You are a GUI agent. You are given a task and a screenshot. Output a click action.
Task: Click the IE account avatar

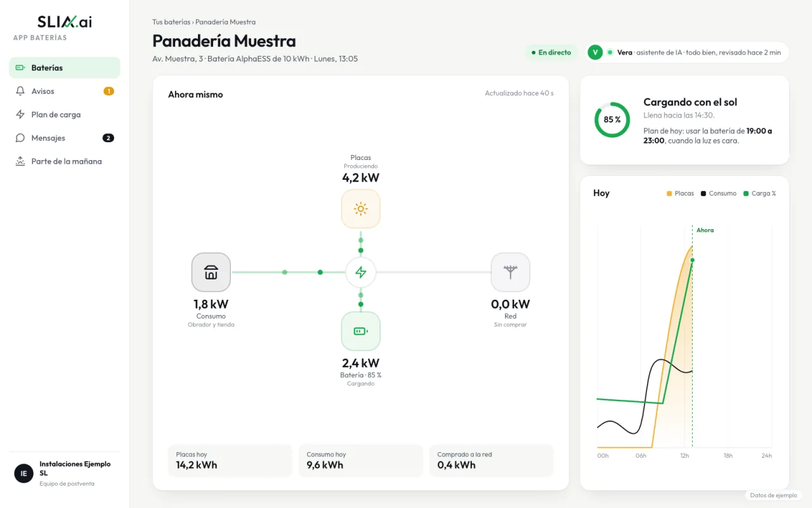pyautogui.click(x=23, y=474)
